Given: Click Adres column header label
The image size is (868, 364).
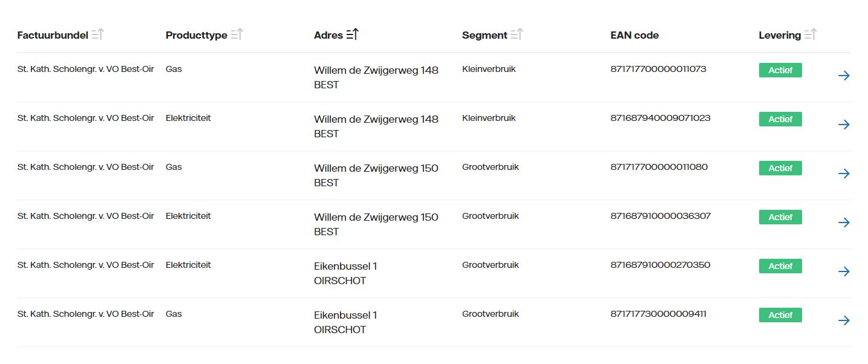Looking at the screenshot, I should [328, 35].
